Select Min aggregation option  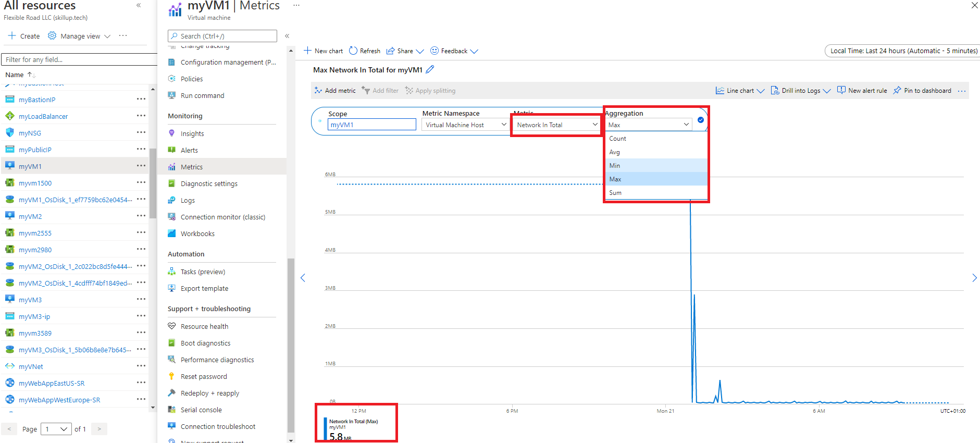click(656, 166)
